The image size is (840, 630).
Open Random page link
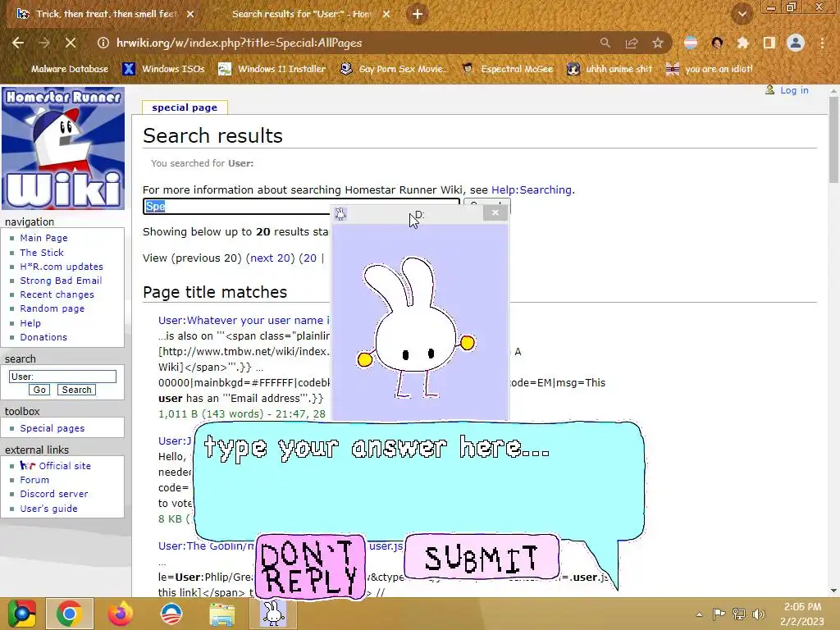[52, 308]
